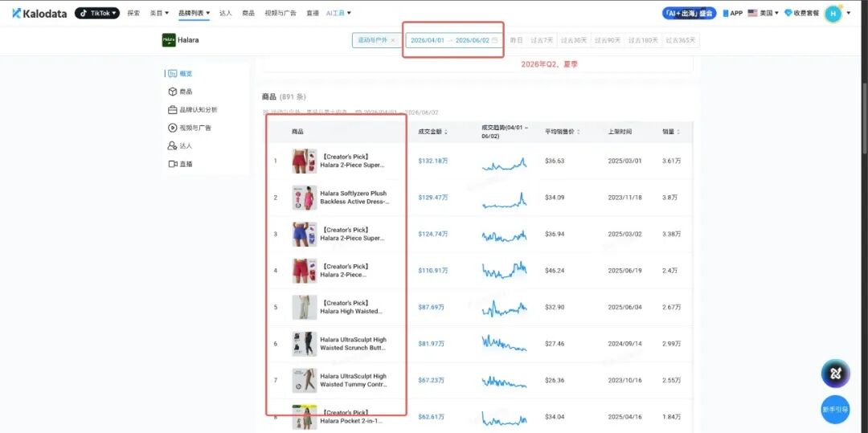Open Halara UltraSculpt High Waisted Scrunch Butt product
The image size is (868, 433).
(x=353, y=343)
